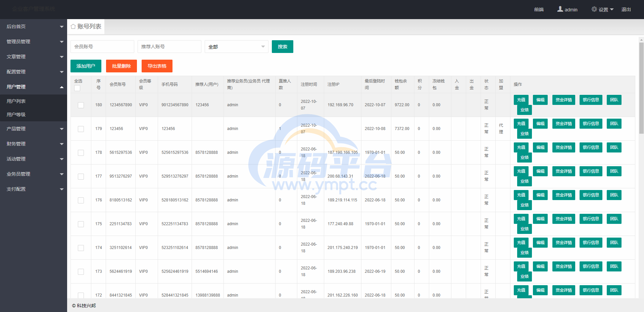Open 用户列表 in the sidebar
Screen dimensions: 644x312
pos(34,101)
